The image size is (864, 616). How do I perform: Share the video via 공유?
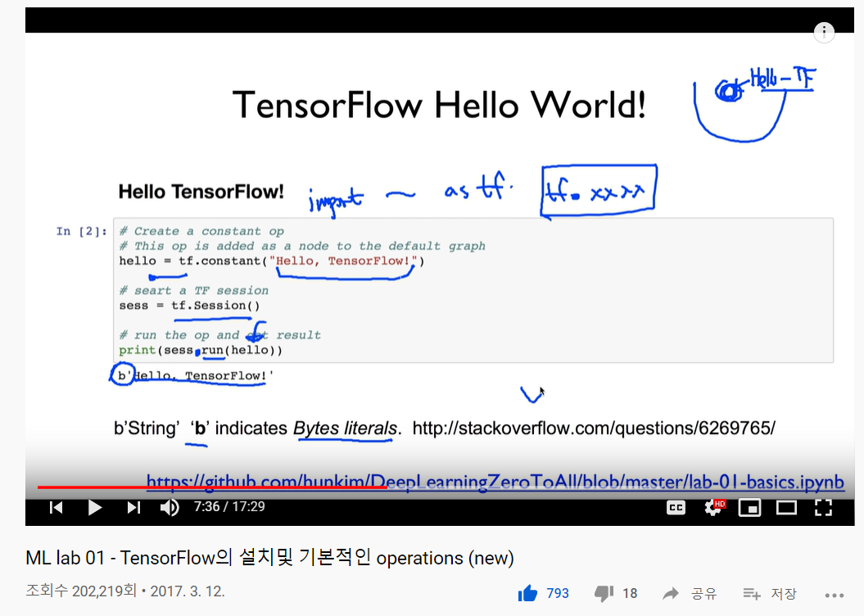pos(689,593)
